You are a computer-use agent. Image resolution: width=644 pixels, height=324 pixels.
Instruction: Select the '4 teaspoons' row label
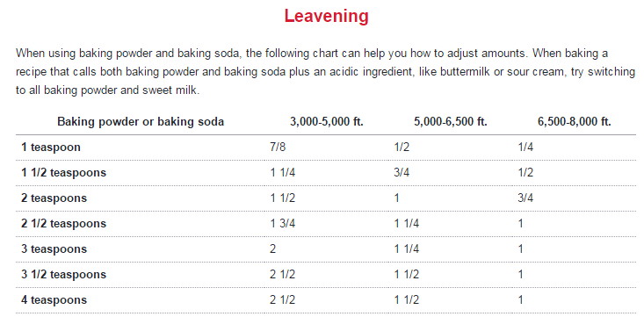pos(54,300)
